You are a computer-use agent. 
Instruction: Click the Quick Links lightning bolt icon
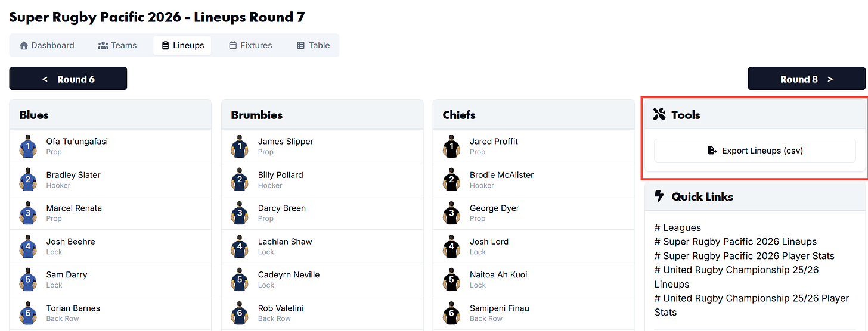659,196
